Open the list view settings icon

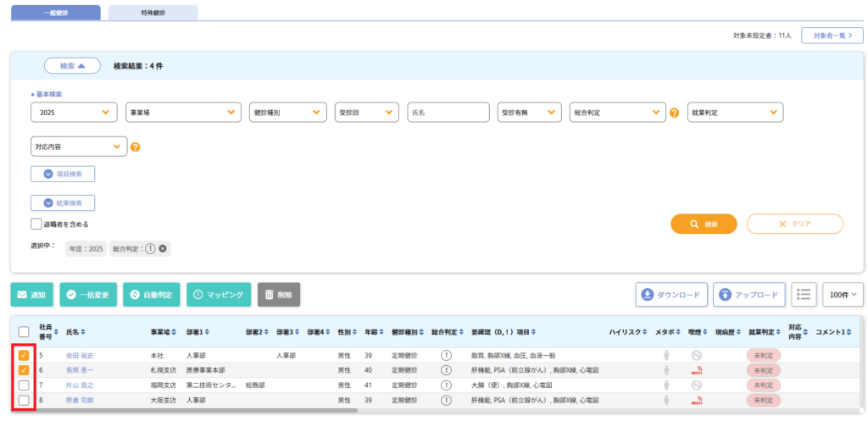804,294
